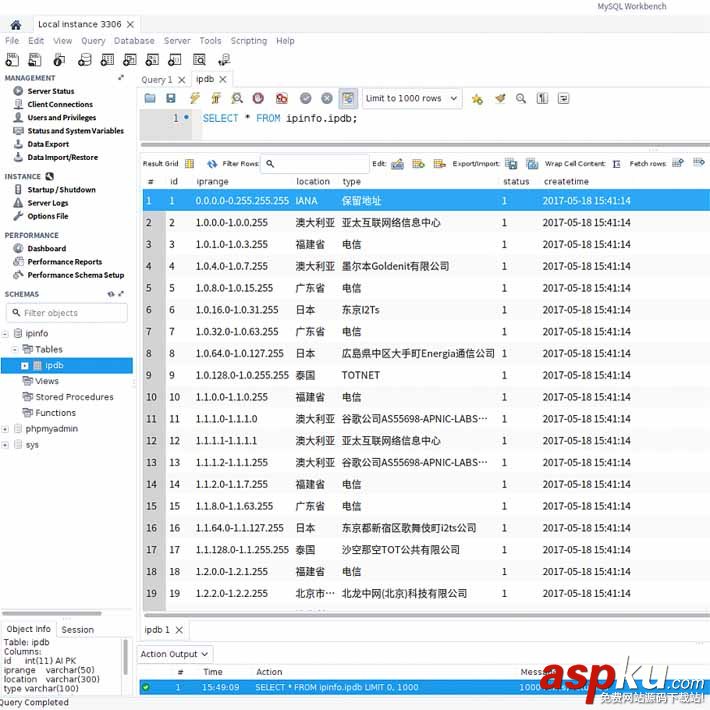710x710 pixels.
Task: Create a new view icon
Action: coord(130,60)
